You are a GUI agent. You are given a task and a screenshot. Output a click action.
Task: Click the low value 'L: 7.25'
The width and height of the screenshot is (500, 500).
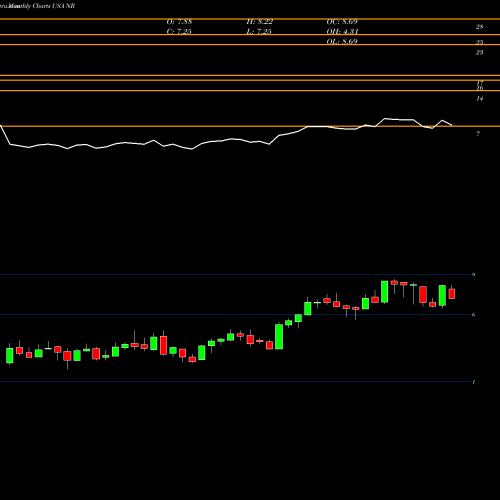click(259, 32)
